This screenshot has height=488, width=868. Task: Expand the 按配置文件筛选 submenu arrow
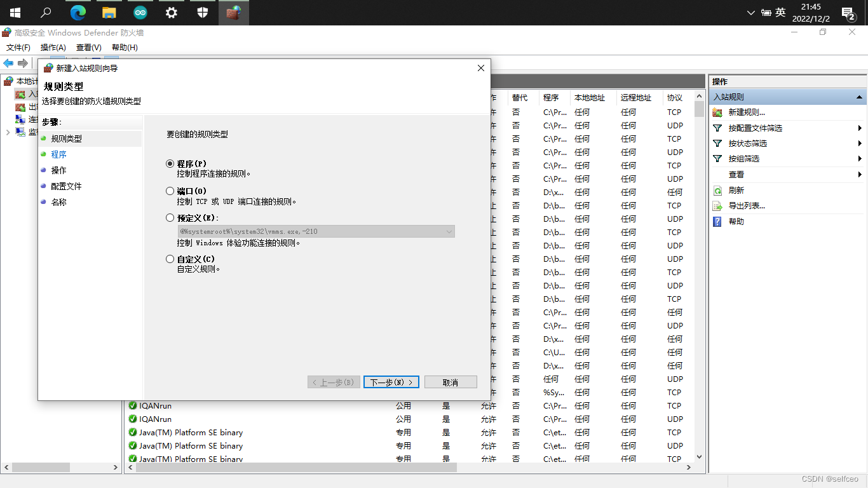860,128
